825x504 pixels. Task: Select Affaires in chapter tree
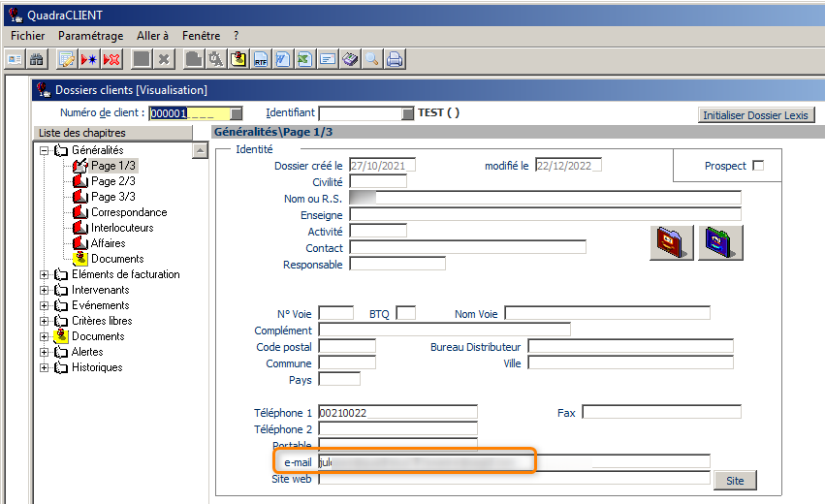(108, 243)
